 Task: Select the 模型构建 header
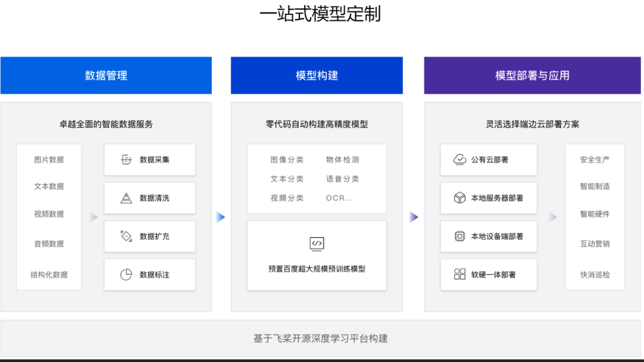point(317,76)
